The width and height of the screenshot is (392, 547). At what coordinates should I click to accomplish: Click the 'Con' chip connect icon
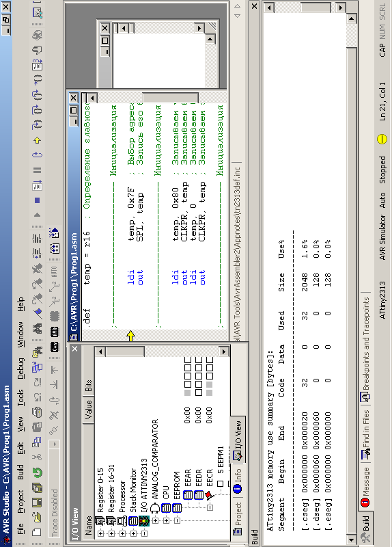click(55, 347)
